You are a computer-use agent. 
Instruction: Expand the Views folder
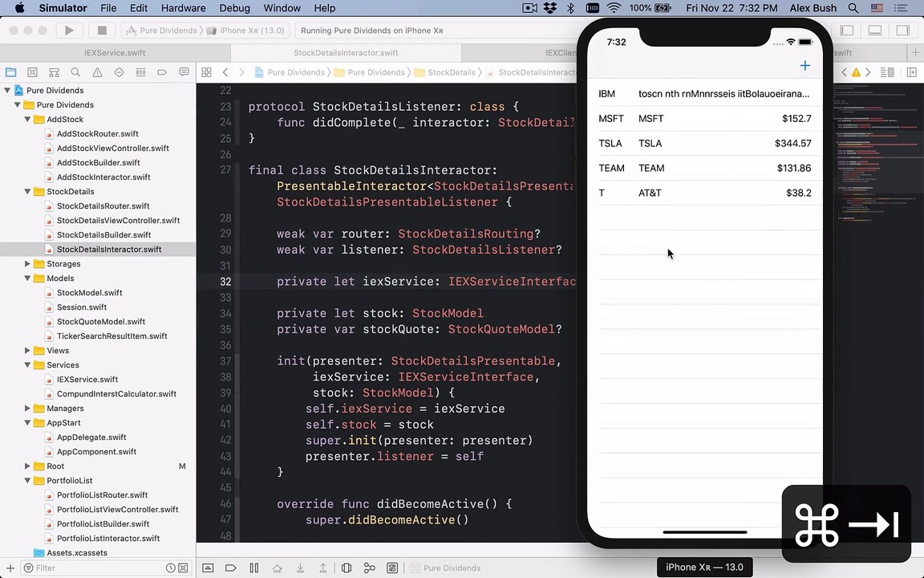[x=27, y=350]
